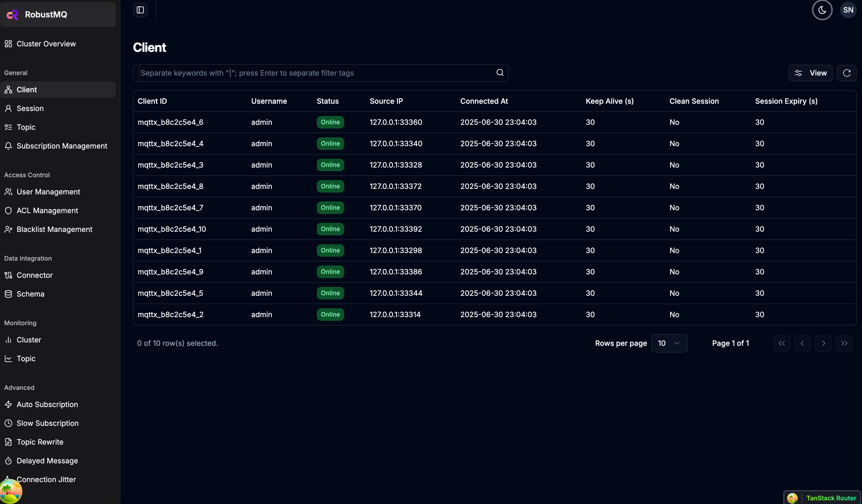Open Subscription Management page
This screenshot has height=504, width=862.
(62, 146)
